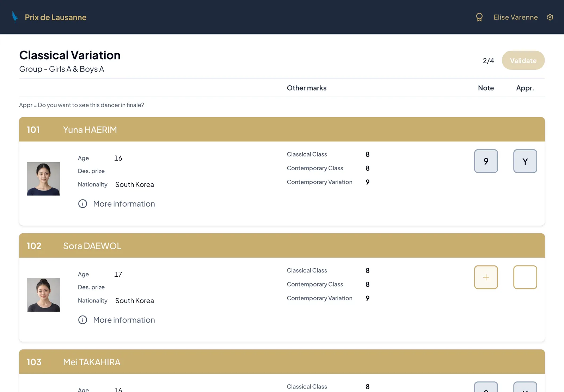Image resolution: width=564 pixels, height=392 pixels.
Task: Click Yuna HAERIM's portrait photo
Action: point(43,179)
